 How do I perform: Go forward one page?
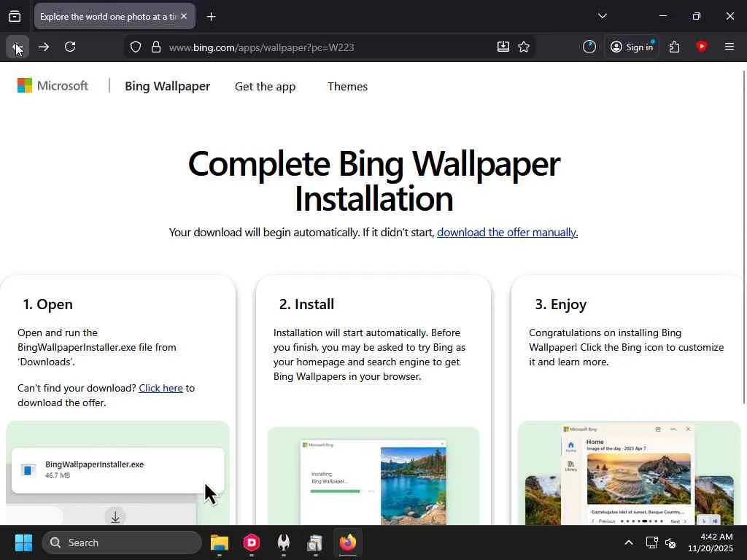(x=44, y=47)
